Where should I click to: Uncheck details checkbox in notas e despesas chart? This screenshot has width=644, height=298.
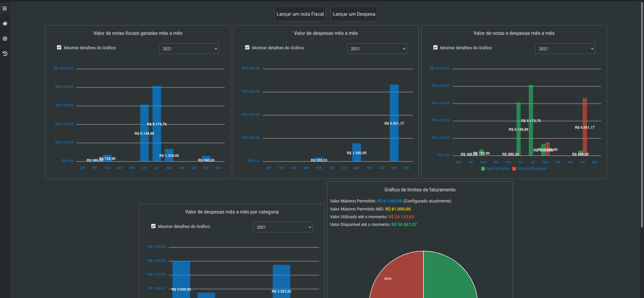[435, 48]
